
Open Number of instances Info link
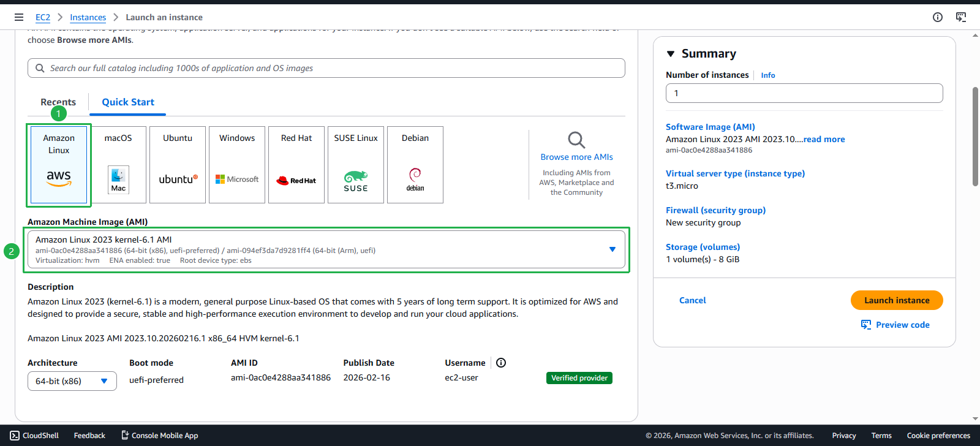[768, 75]
